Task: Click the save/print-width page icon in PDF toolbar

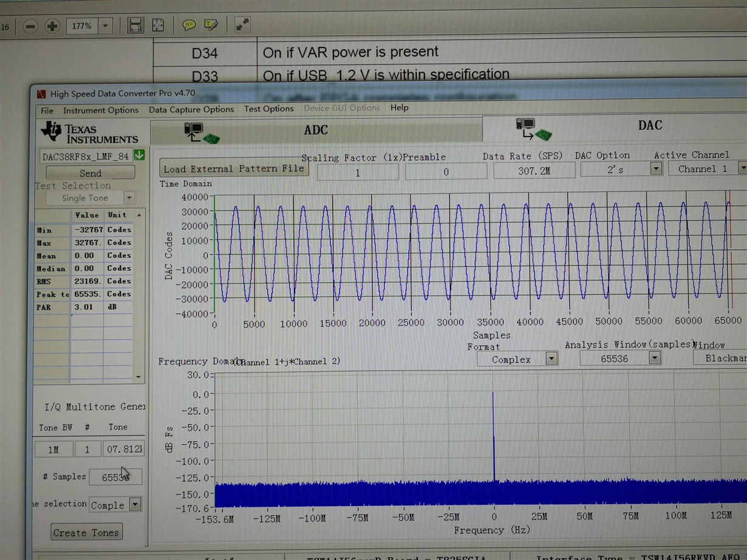Action: tap(135, 26)
